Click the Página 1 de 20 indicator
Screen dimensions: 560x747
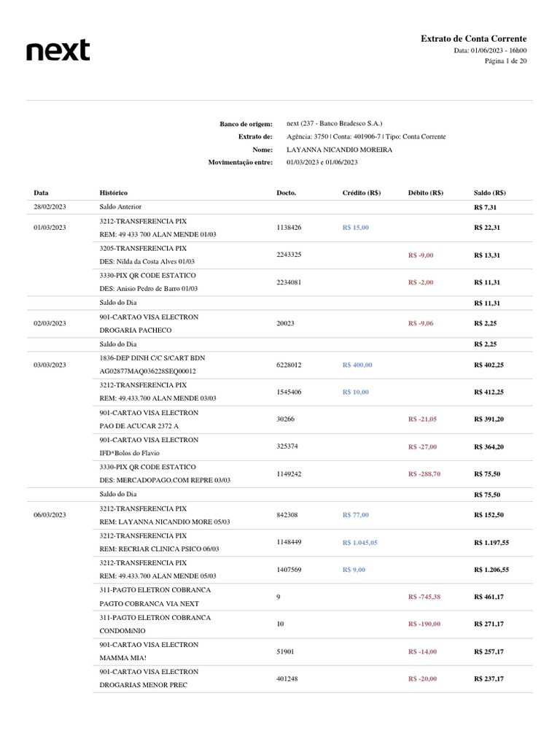(505, 61)
